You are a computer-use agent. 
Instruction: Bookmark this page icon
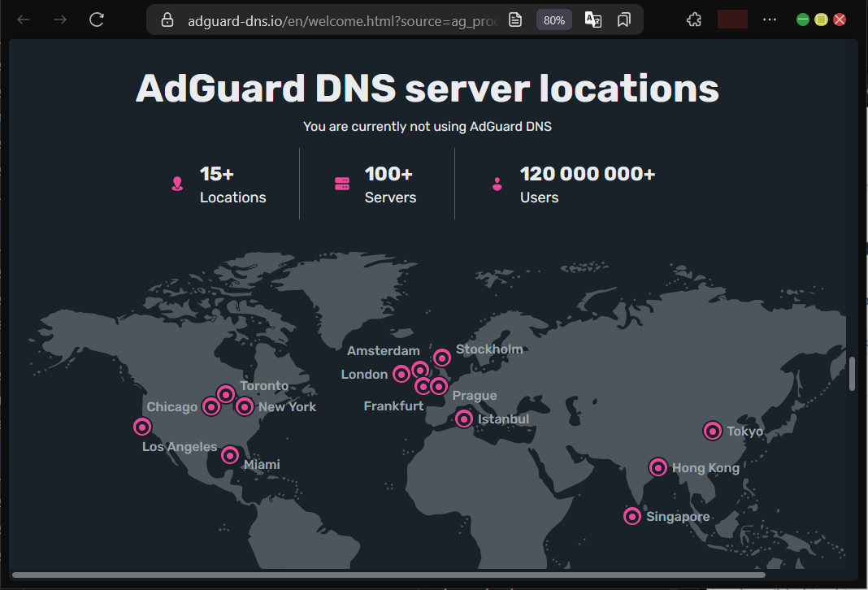tap(624, 20)
